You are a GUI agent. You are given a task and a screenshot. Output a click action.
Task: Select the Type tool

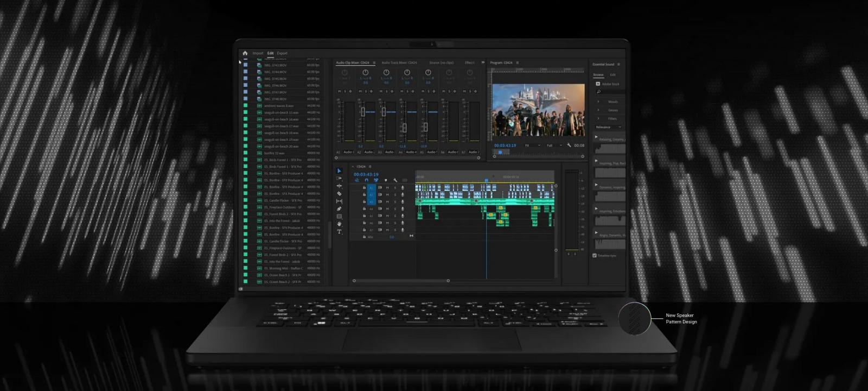(x=340, y=232)
